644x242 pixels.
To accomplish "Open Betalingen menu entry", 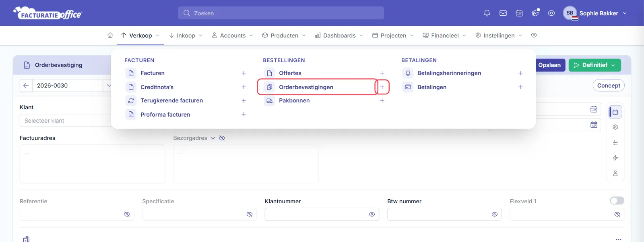I will tap(432, 87).
